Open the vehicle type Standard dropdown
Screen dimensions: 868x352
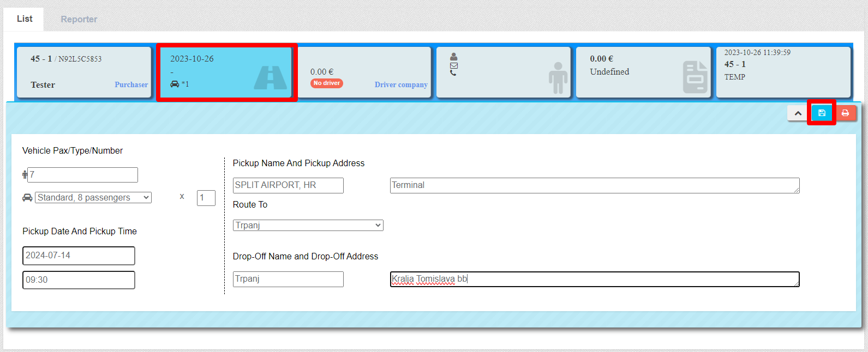click(93, 198)
